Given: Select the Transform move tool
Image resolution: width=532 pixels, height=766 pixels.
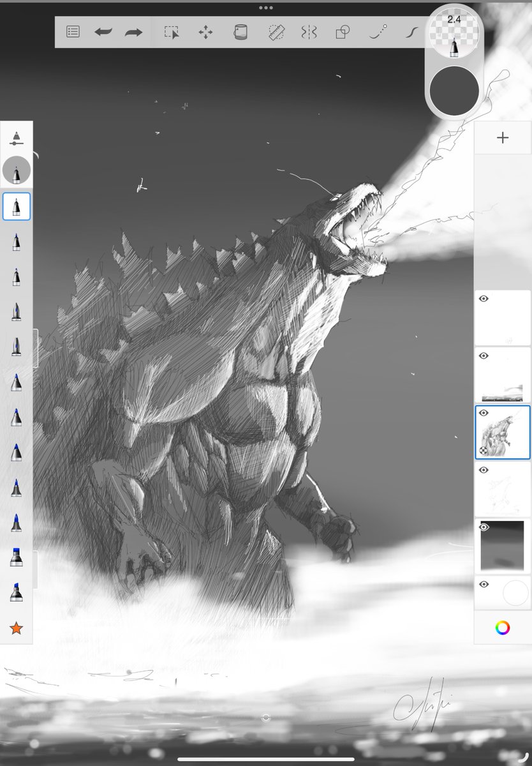Looking at the screenshot, I should click(x=205, y=32).
